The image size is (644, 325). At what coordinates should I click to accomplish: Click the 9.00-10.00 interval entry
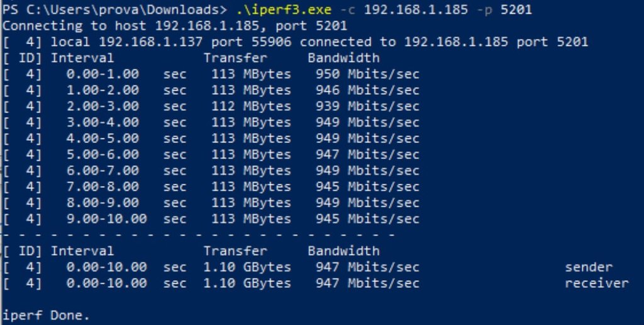(106, 219)
